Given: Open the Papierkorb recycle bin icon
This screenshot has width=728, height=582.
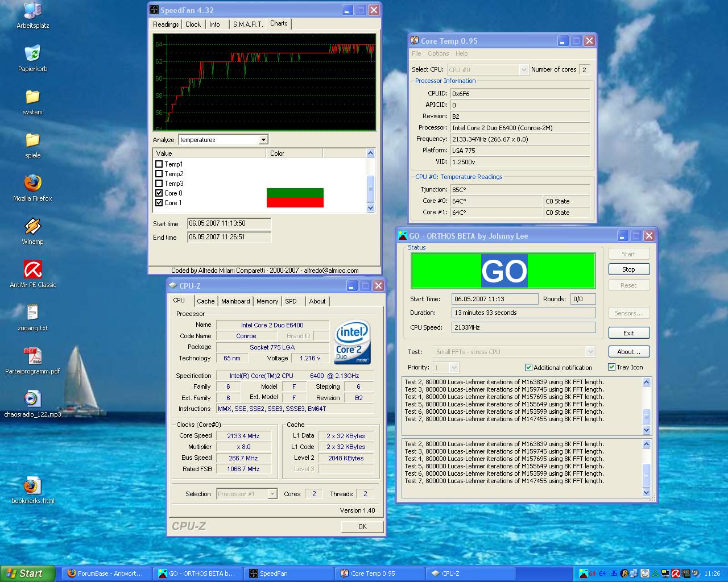Looking at the screenshot, I should pyautogui.click(x=32, y=59).
